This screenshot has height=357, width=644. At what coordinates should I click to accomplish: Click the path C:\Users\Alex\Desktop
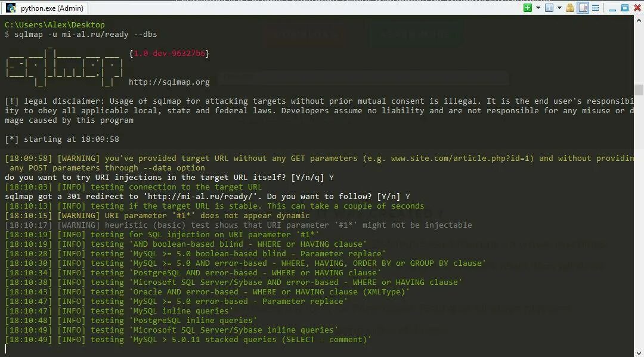[55, 24]
